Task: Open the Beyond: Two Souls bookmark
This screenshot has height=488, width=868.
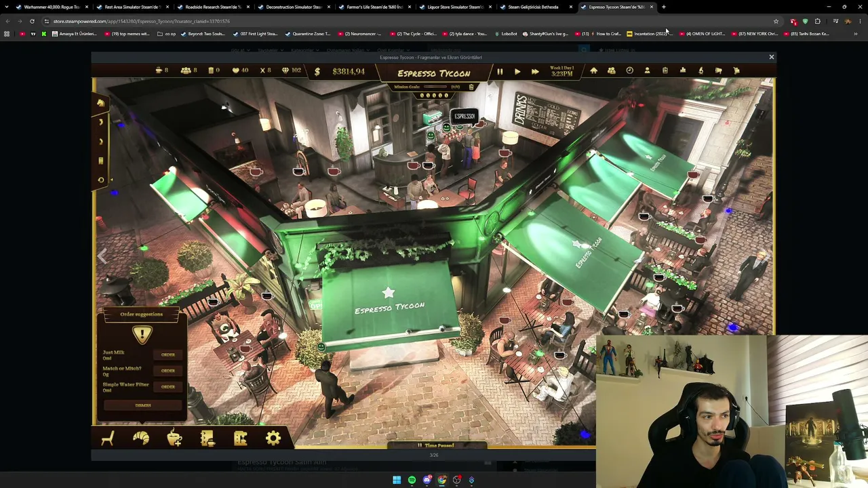Action: [x=202, y=34]
